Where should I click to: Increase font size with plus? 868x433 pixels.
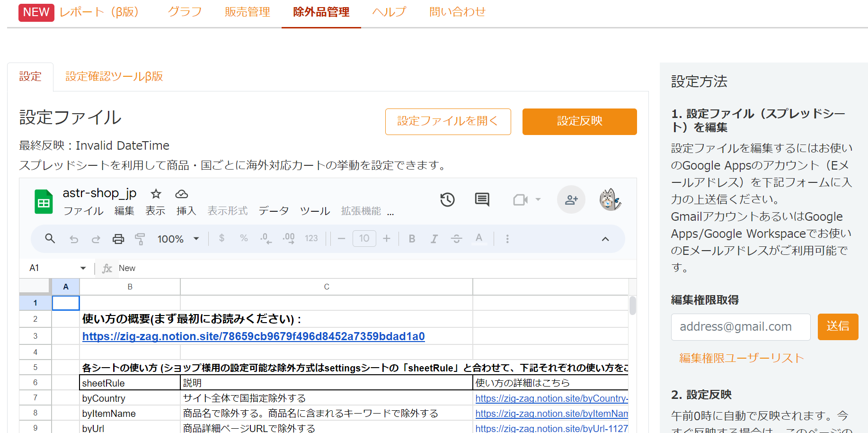pyautogui.click(x=387, y=238)
